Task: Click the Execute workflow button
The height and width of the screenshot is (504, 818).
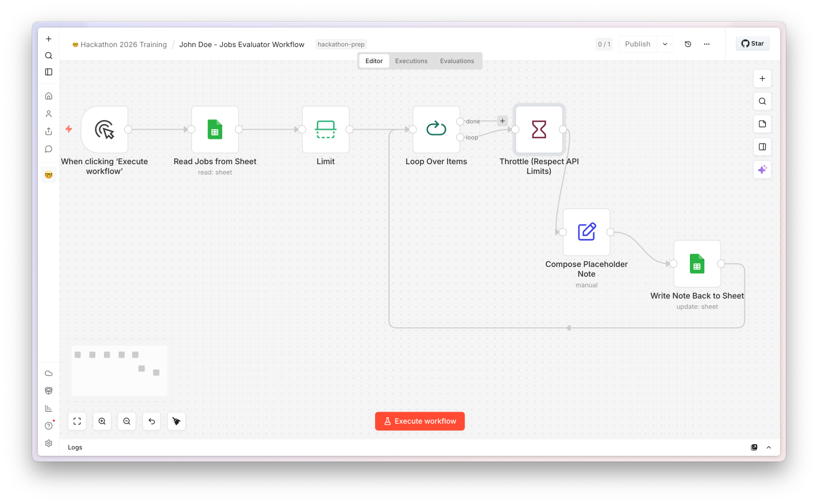Action: [420, 421]
